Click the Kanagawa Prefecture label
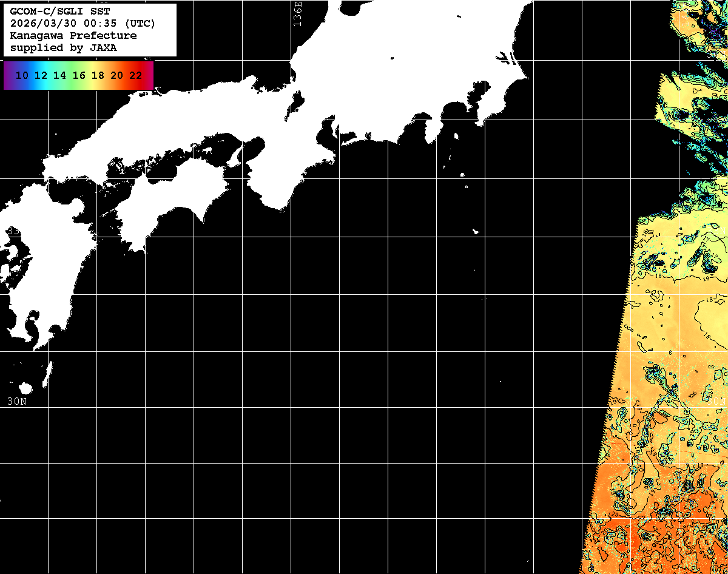 [73, 35]
